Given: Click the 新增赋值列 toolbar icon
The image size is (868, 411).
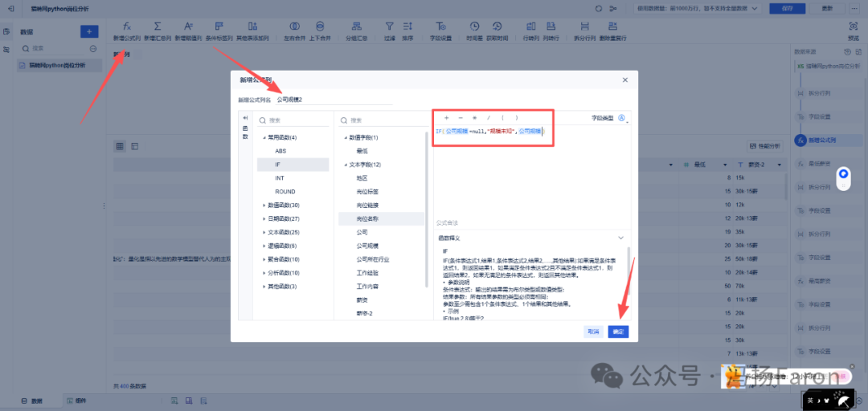Looking at the screenshot, I should tap(188, 26).
